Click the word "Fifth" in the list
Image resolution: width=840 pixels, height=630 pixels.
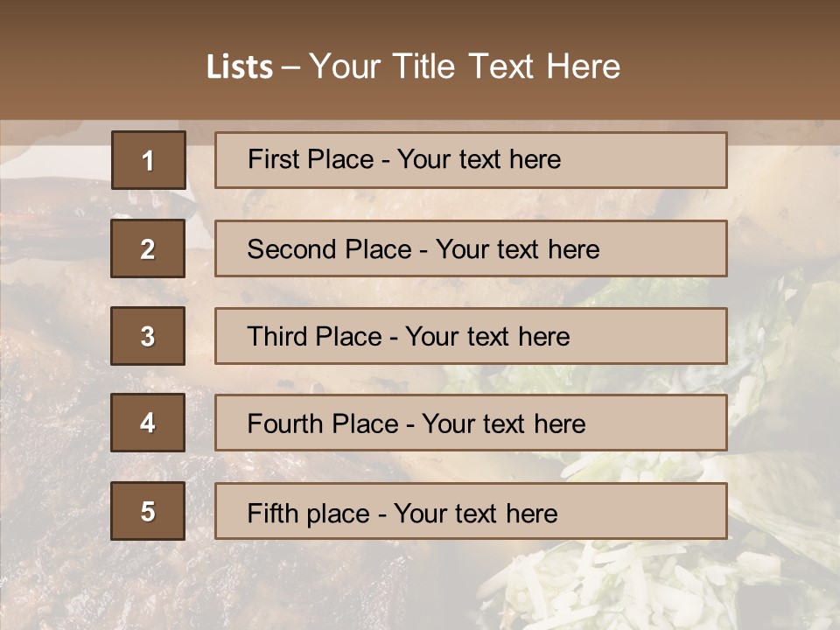tap(274, 513)
